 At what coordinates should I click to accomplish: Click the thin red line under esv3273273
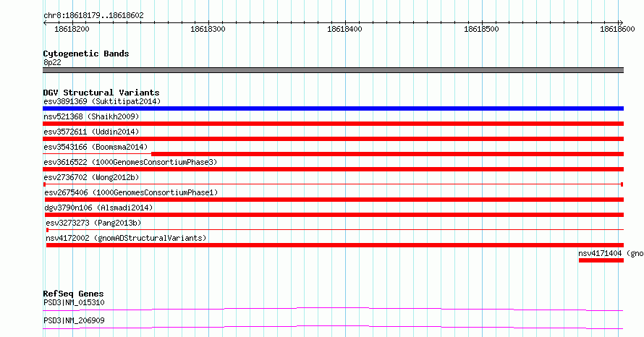coord(335,230)
